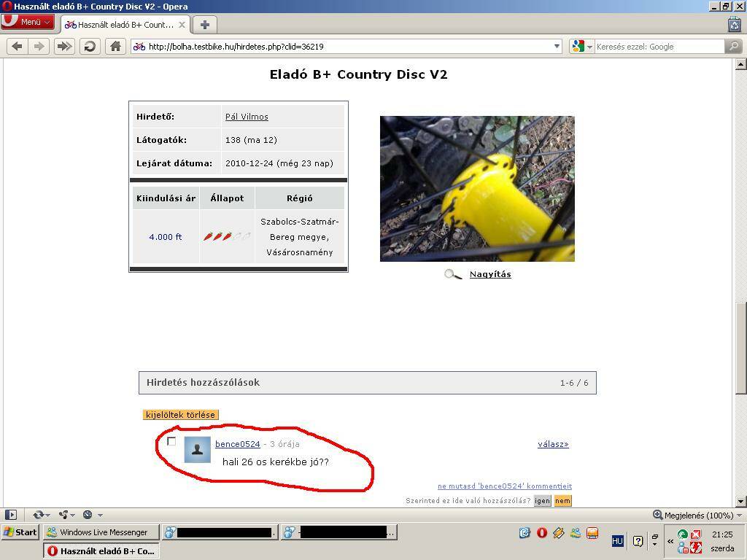Go forward to the next page
Screen dimensions: 747x560
[39, 46]
